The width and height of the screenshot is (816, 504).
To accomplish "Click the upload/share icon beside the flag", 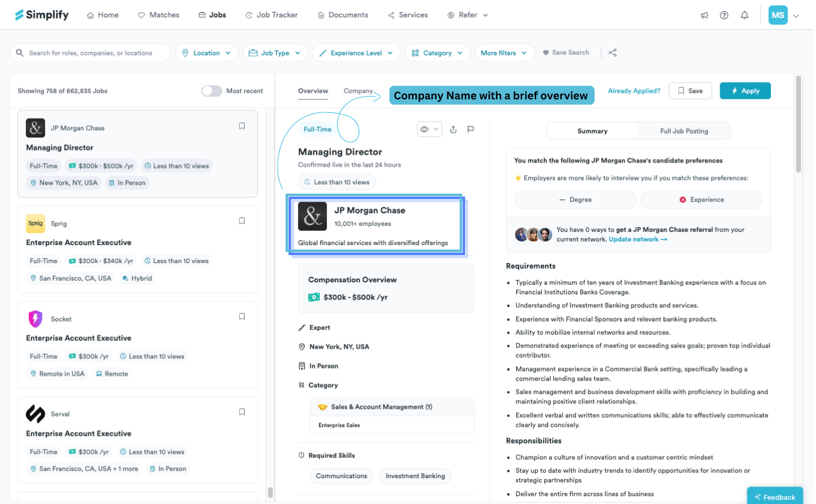I will tap(453, 129).
